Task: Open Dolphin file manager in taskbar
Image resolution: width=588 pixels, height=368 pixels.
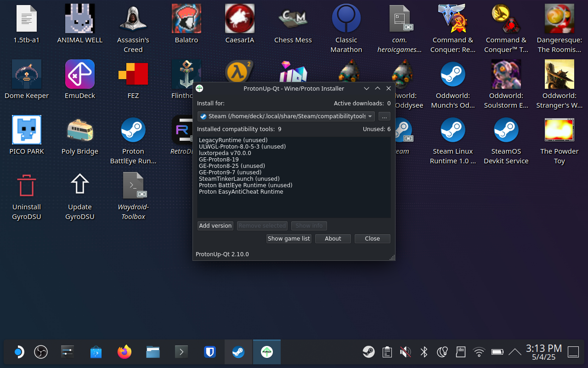Action: (153, 352)
